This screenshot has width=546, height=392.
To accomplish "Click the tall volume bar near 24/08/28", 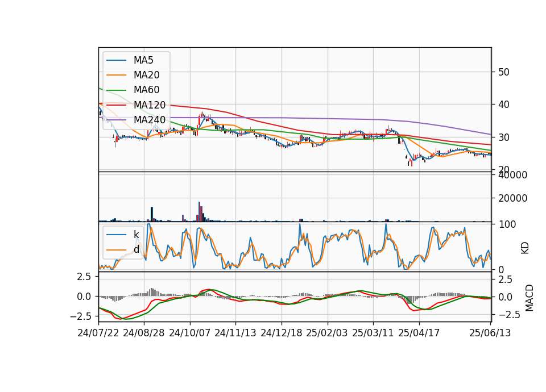I will pos(152,214).
